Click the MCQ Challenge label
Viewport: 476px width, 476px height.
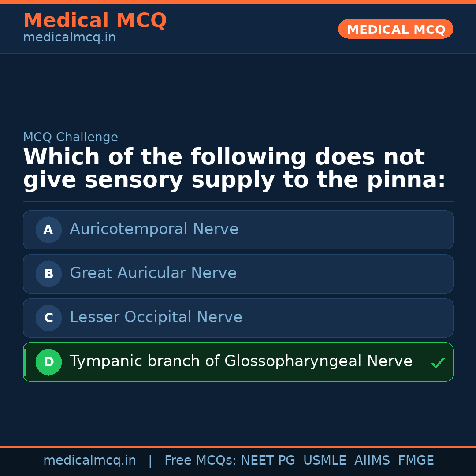[71, 137]
